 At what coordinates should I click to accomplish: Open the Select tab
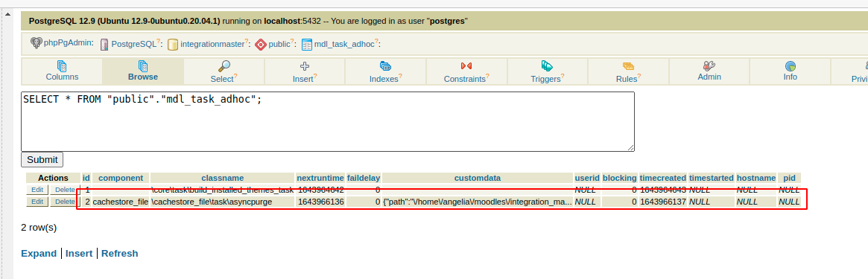coord(224,71)
